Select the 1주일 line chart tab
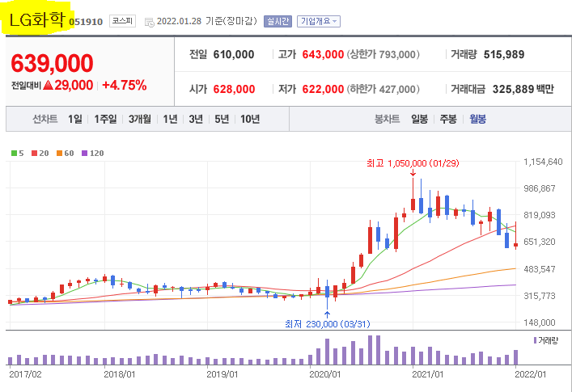The height and width of the screenshot is (392, 572). 105,119
